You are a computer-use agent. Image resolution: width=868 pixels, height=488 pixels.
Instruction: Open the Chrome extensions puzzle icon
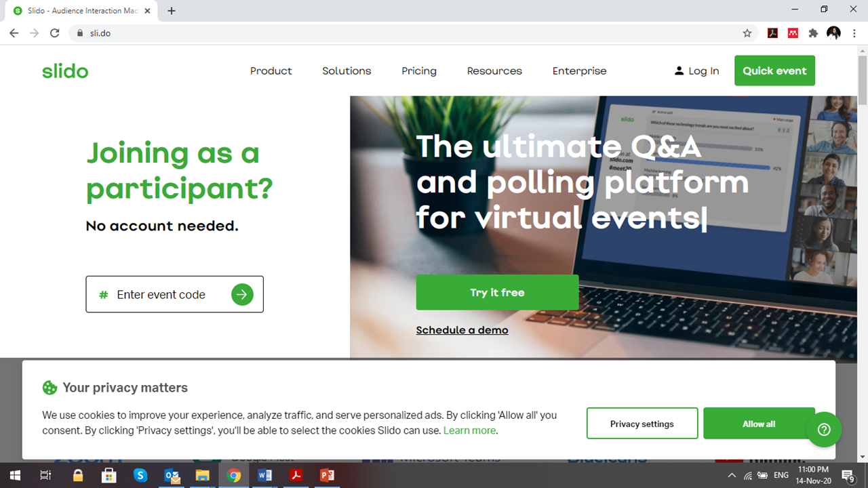(x=813, y=33)
